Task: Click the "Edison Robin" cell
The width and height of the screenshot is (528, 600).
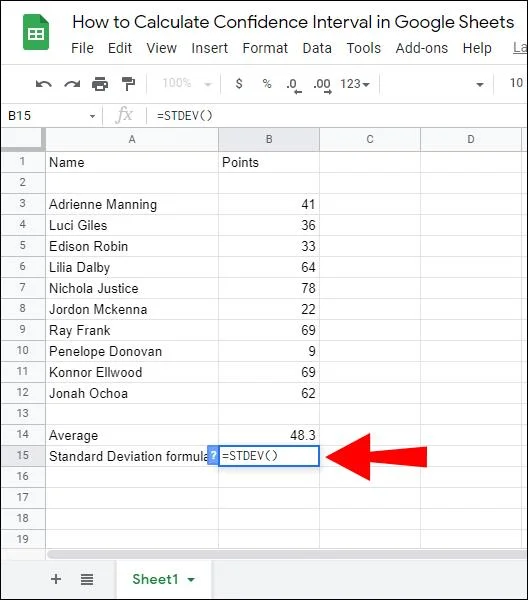Action: [132, 246]
